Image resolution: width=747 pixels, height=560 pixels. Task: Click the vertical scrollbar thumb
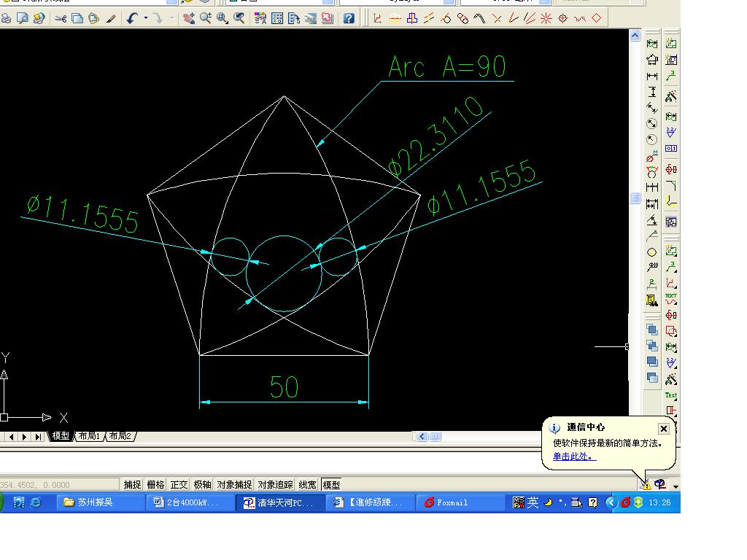point(635,198)
